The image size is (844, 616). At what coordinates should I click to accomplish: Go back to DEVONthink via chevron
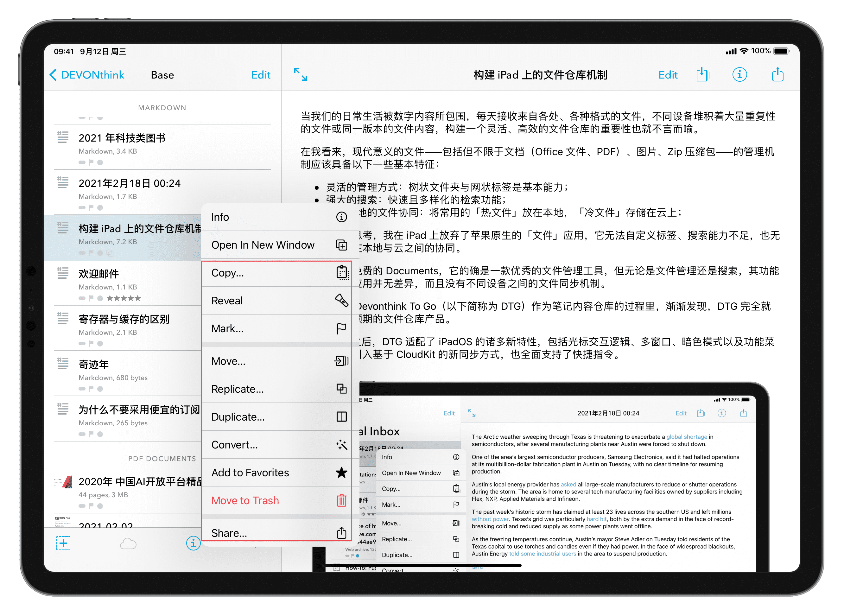click(x=86, y=75)
